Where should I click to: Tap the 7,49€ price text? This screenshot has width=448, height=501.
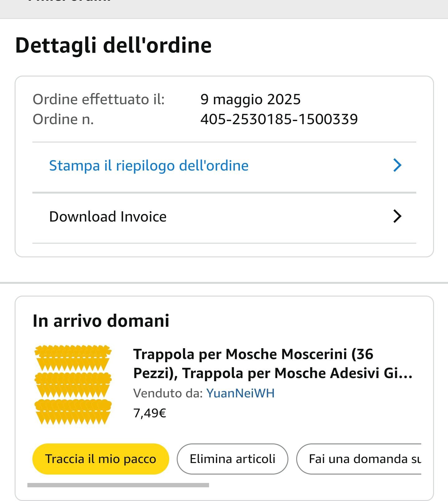150,413
